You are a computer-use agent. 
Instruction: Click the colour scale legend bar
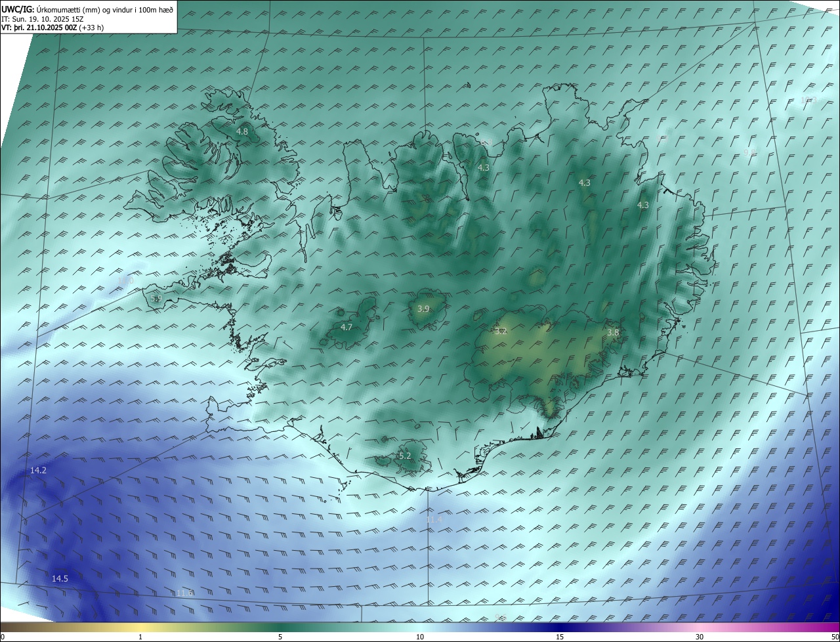(x=420, y=628)
